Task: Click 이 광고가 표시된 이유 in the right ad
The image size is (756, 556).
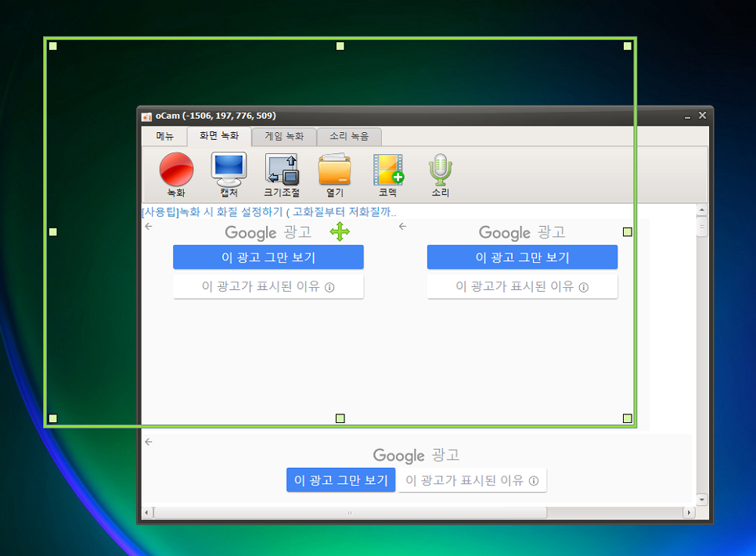Action: [x=522, y=287]
